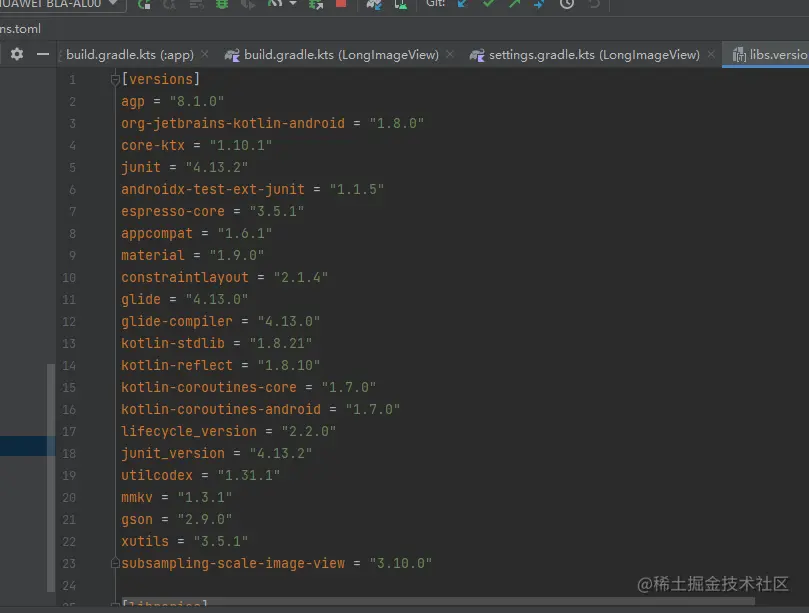Stop the running app with the red square
Viewport: 809px width, 613px height.
341,4
